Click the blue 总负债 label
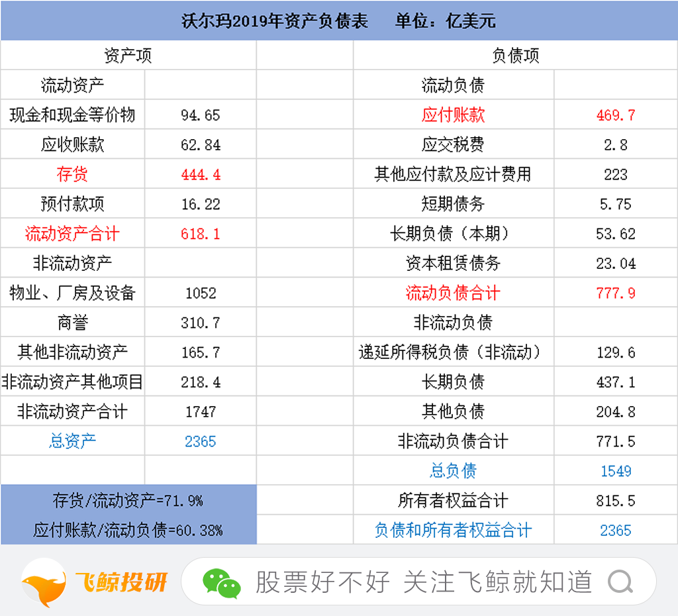678x616 pixels. coord(453,471)
